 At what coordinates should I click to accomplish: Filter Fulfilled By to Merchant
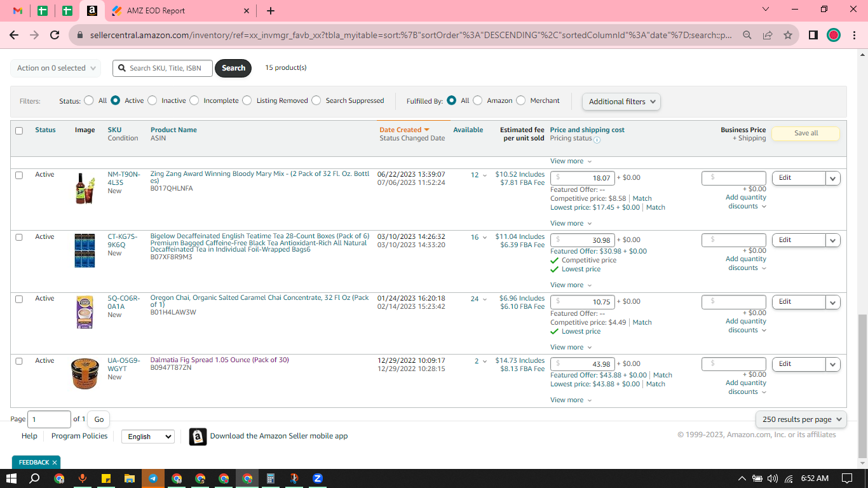521,100
